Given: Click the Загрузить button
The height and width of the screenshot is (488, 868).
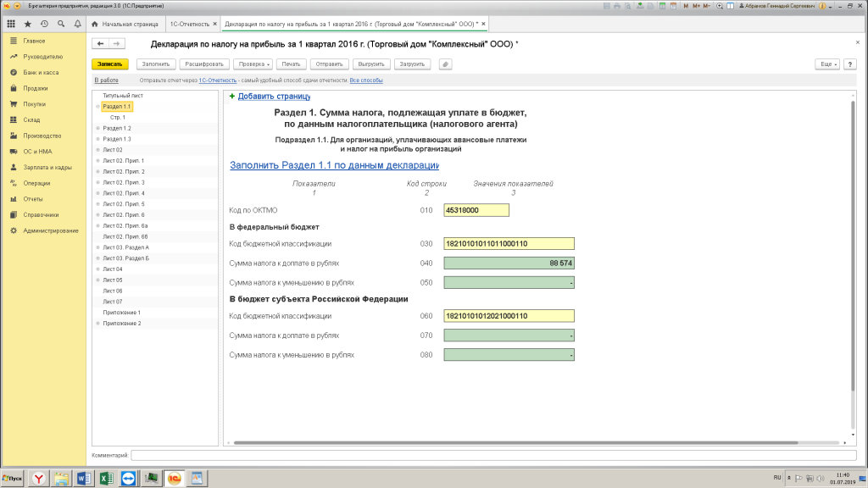Looking at the screenshot, I should pyautogui.click(x=412, y=64).
